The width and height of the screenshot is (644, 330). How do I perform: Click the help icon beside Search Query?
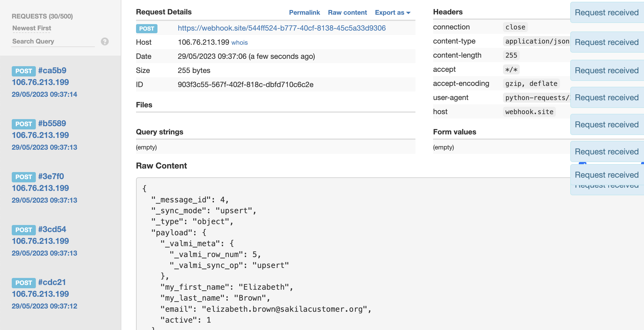[105, 41]
